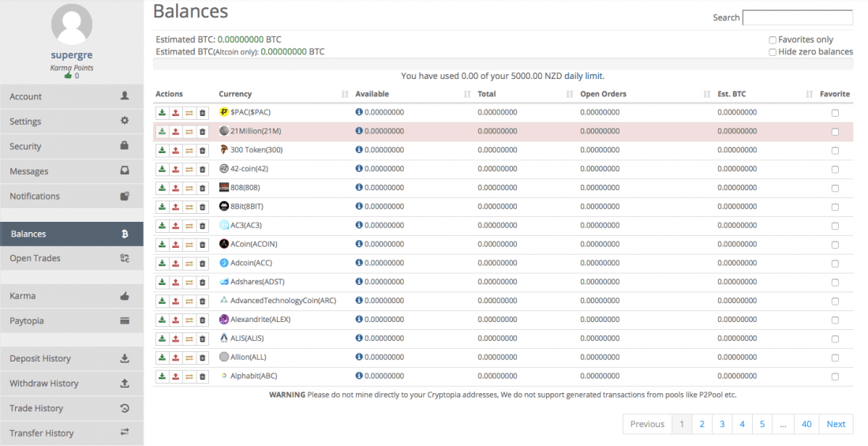Click the karma thumbs-up icon under username
This screenshot has height=446, width=868.
pyautogui.click(x=68, y=75)
